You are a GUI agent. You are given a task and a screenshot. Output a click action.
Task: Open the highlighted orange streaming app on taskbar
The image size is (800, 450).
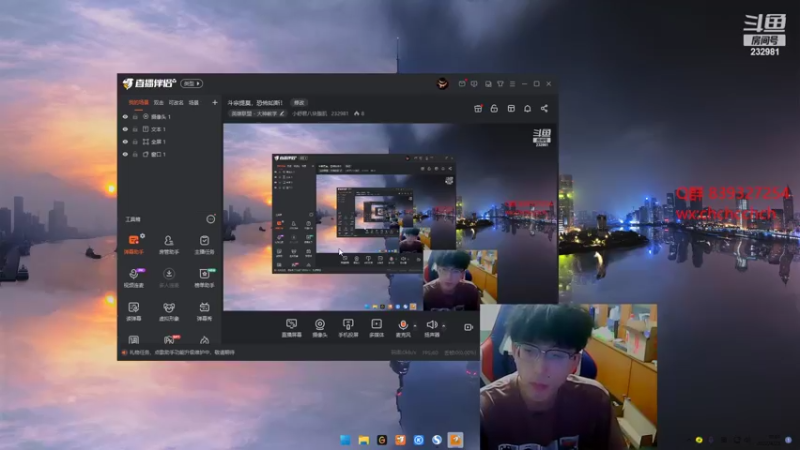(x=456, y=440)
